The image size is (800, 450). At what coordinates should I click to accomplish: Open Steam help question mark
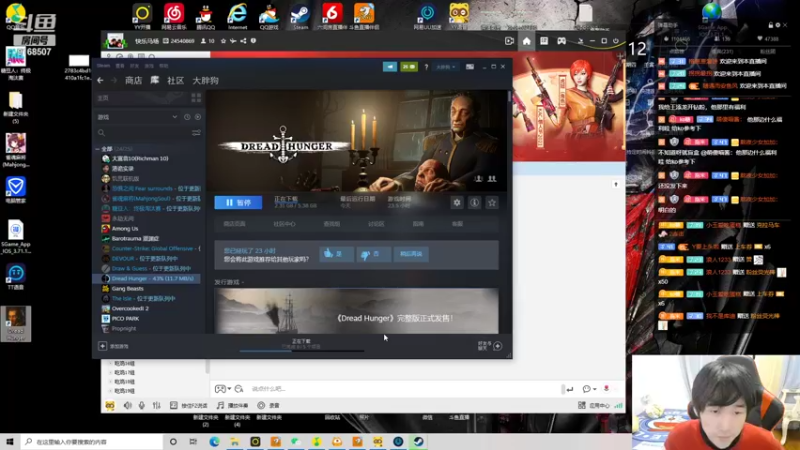pos(426,67)
